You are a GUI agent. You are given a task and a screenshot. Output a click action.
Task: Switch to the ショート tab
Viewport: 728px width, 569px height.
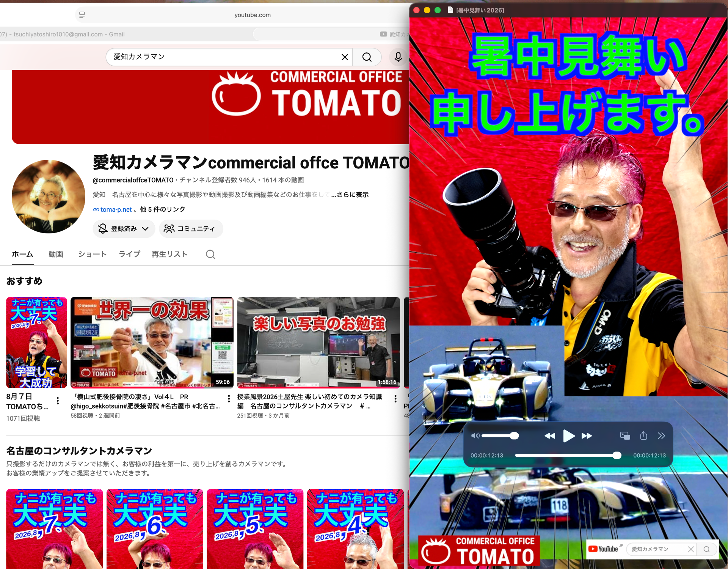(x=92, y=254)
